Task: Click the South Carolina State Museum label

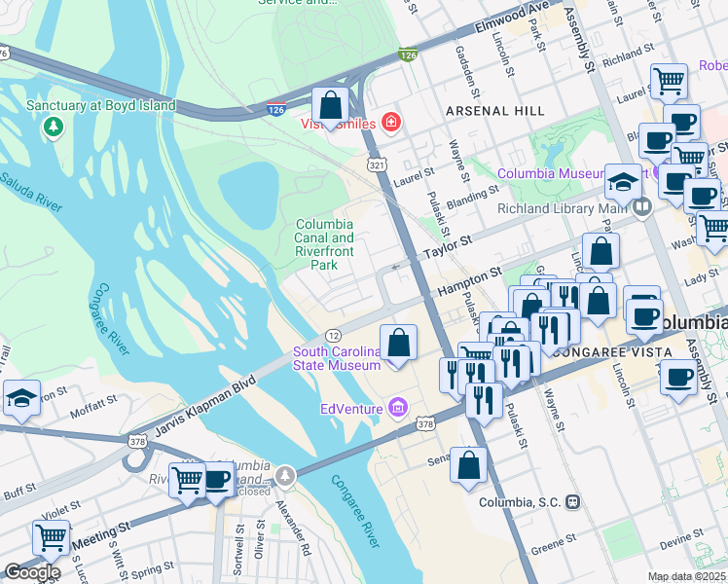Action: (x=337, y=358)
